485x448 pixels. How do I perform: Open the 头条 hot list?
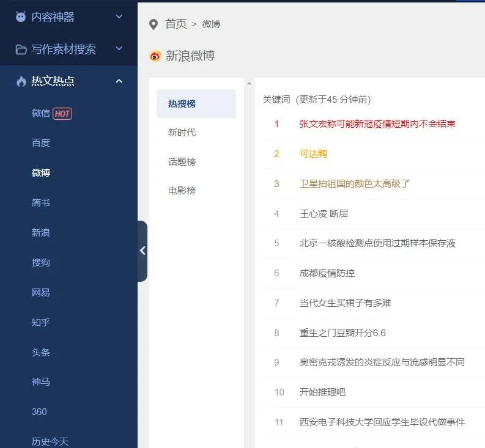point(41,352)
